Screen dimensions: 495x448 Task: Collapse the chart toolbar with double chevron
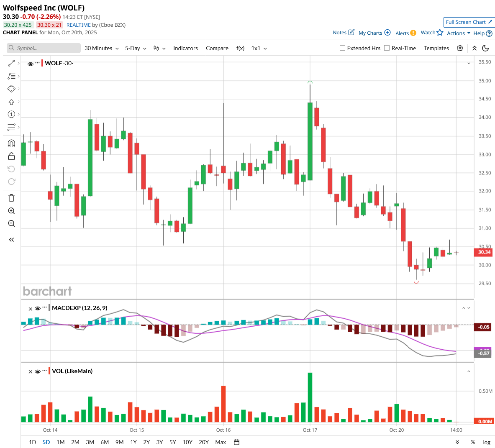474,48
